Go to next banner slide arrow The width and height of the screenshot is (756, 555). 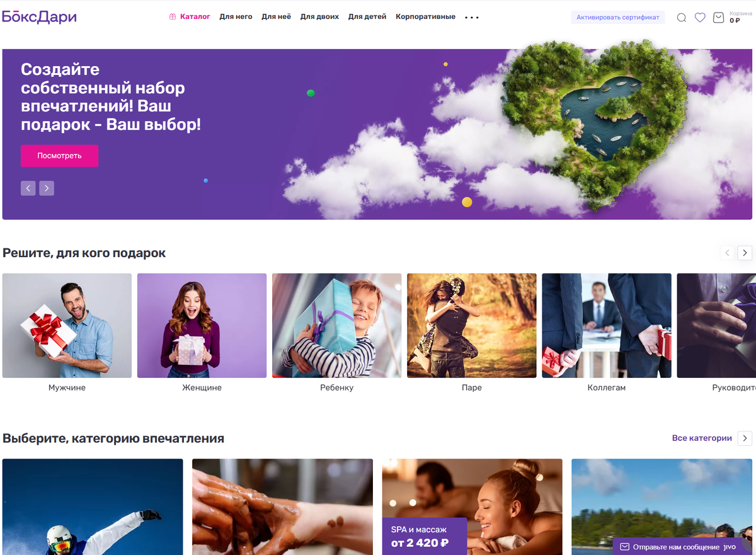47,188
